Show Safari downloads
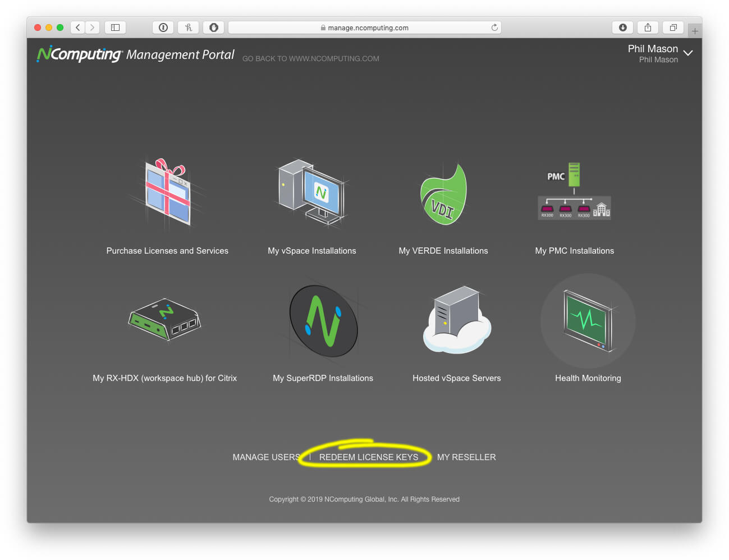Viewport: 729px width, 560px height. tap(623, 27)
